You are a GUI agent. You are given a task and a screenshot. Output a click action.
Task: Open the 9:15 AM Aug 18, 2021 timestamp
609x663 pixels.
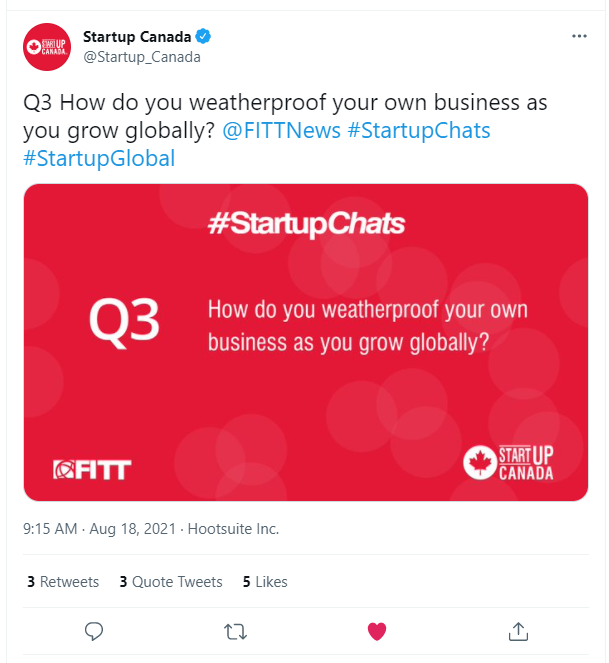tap(99, 529)
